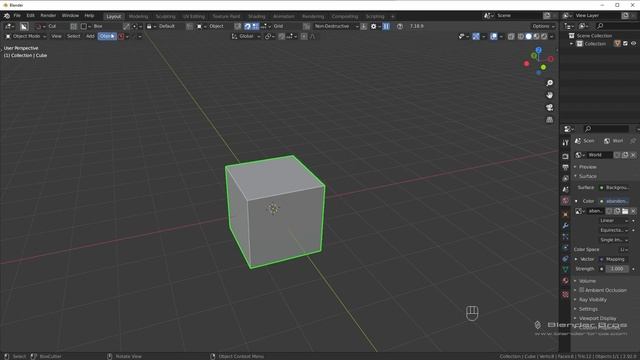This screenshot has height=360, width=640.
Task: Click the Scene breadcrumb in properties
Action: (585, 141)
